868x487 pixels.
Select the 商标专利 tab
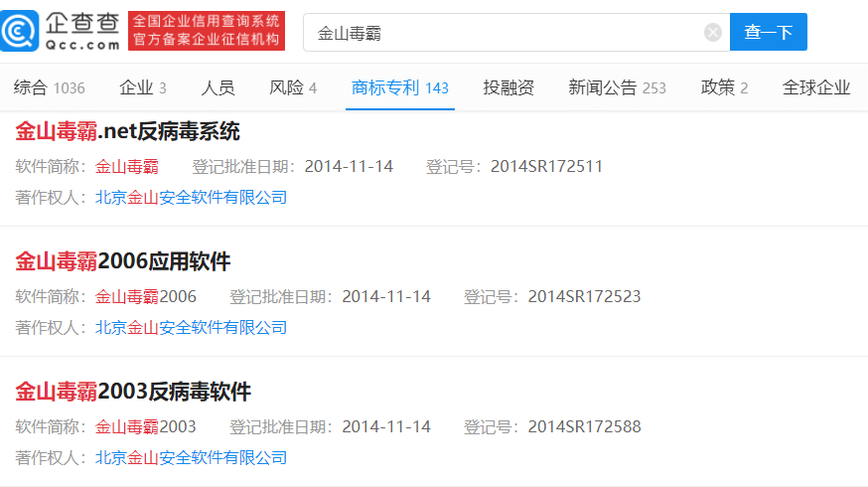(x=400, y=87)
